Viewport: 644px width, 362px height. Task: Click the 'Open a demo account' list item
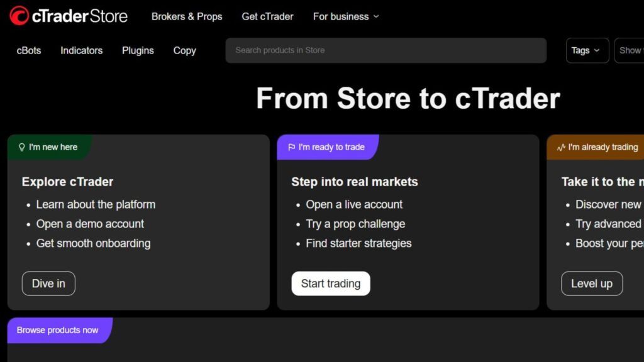(x=90, y=224)
